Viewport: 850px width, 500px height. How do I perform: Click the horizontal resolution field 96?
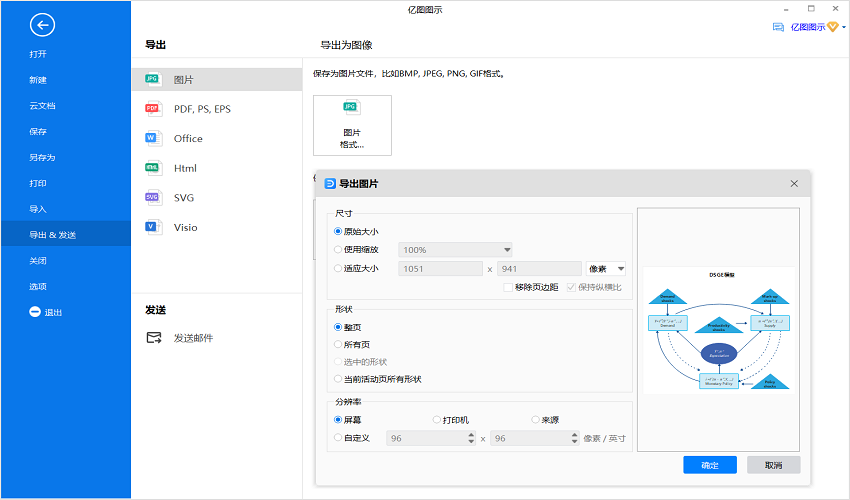click(427, 438)
